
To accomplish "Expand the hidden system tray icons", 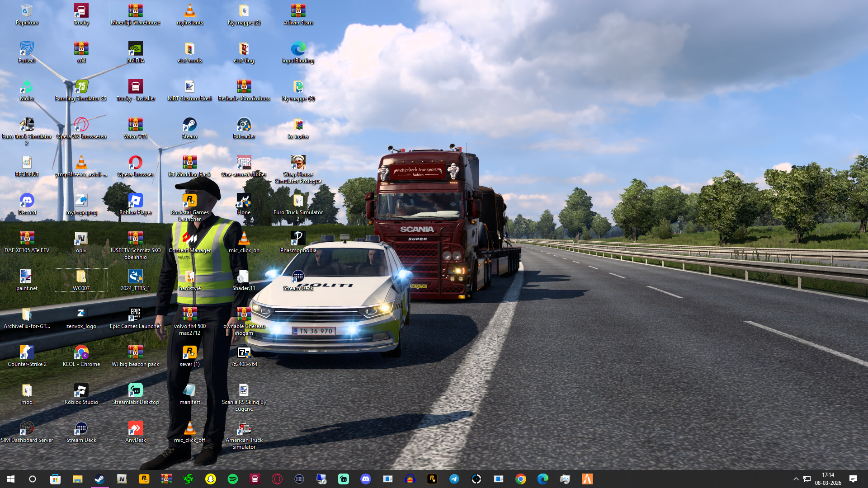I will click(x=796, y=479).
